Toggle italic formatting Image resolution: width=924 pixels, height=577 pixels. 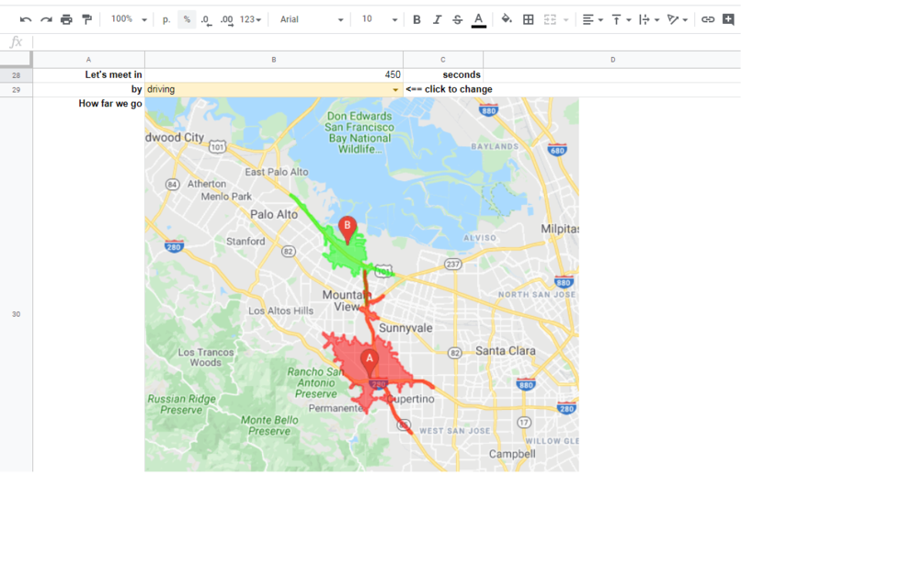point(437,18)
